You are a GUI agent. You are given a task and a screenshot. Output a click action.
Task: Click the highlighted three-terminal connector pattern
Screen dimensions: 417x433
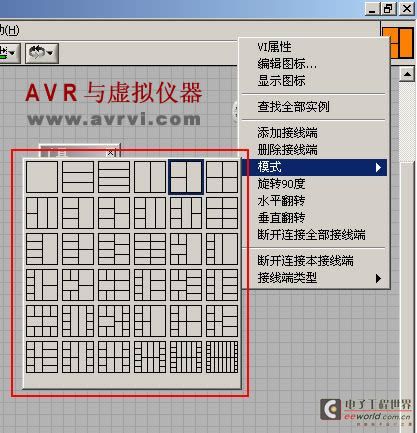tap(186, 177)
